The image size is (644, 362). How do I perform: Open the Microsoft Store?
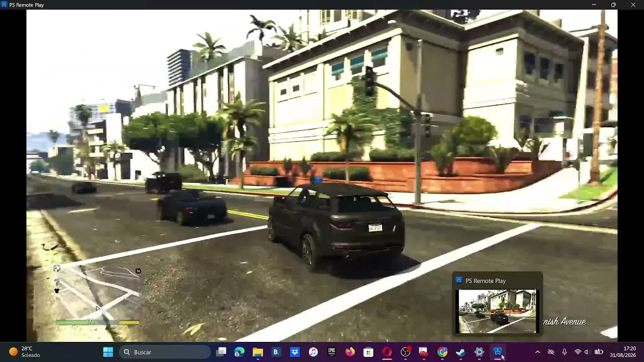click(368, 352)
